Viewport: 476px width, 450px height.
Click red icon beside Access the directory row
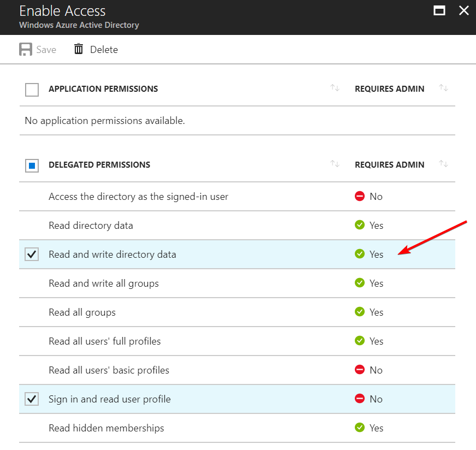click(359, 196)
